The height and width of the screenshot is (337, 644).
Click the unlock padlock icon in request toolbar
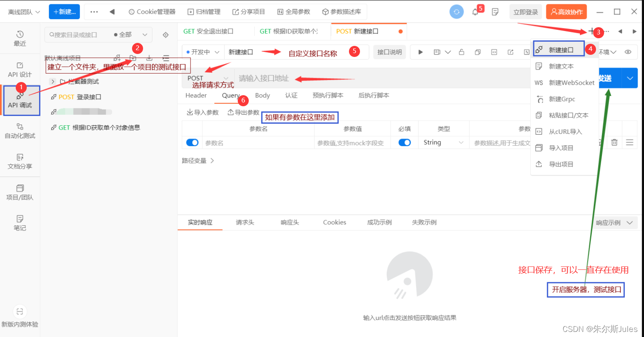pos(461,52)
